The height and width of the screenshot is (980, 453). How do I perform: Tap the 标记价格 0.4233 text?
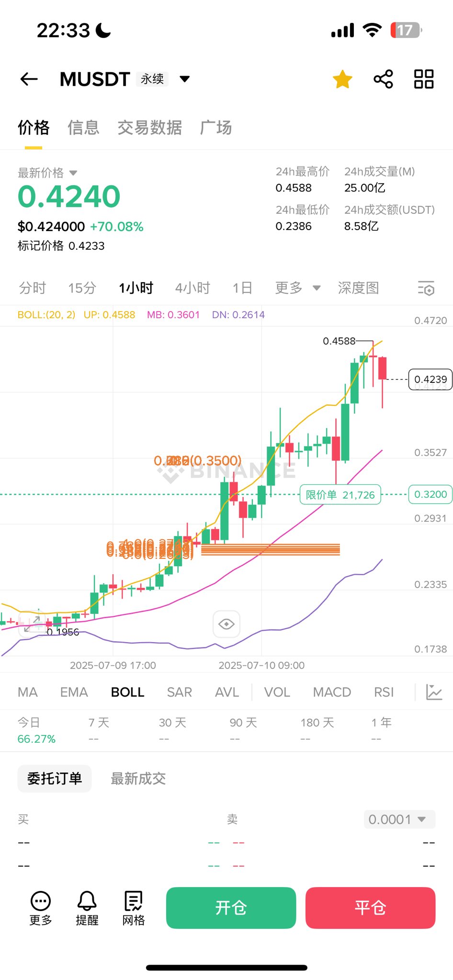point(61,246)
